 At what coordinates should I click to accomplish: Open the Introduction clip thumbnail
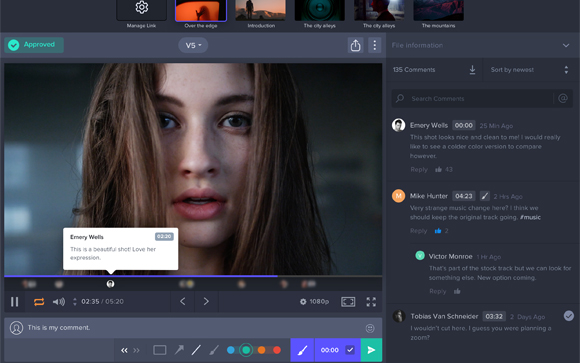260,10
